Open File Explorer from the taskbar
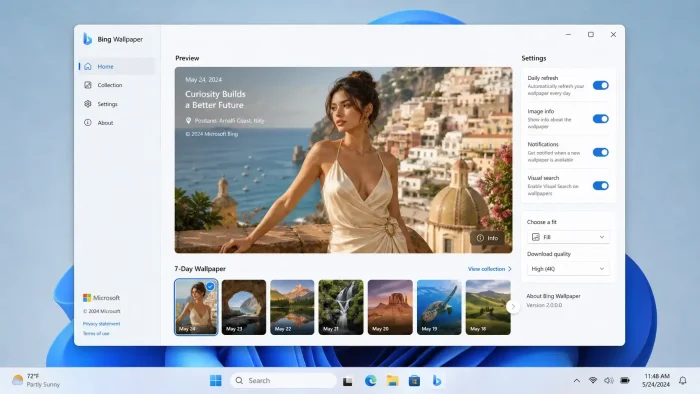 coord(392,381)
